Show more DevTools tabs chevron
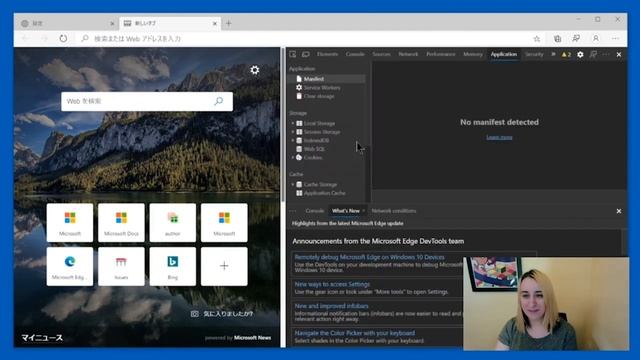The width and height of the screenshot is (640, 360). [x=553, y=54]
